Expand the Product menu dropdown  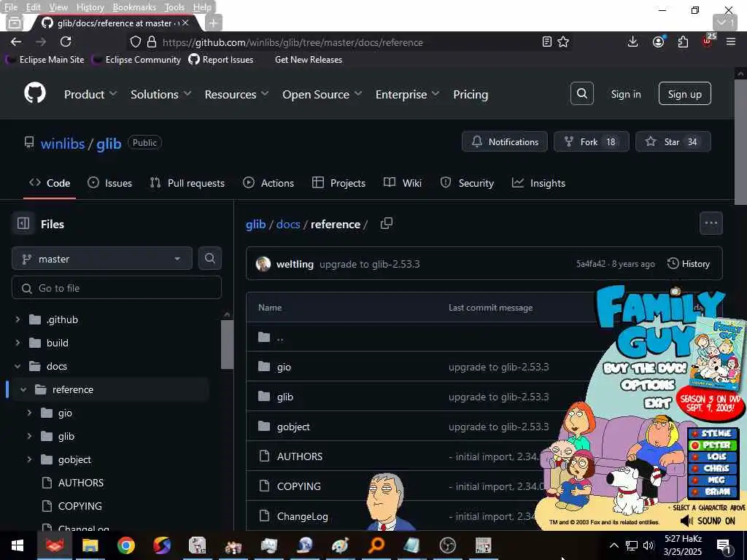pyautogui.click(x=90, y=94)
